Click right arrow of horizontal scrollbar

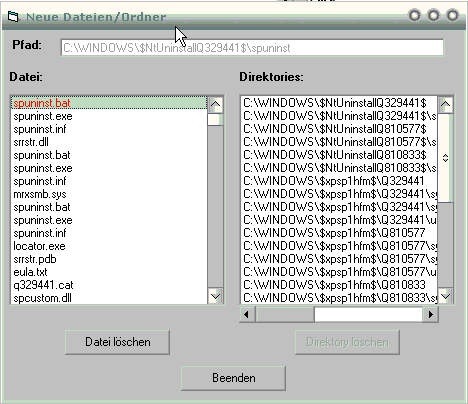coord(431,314)
